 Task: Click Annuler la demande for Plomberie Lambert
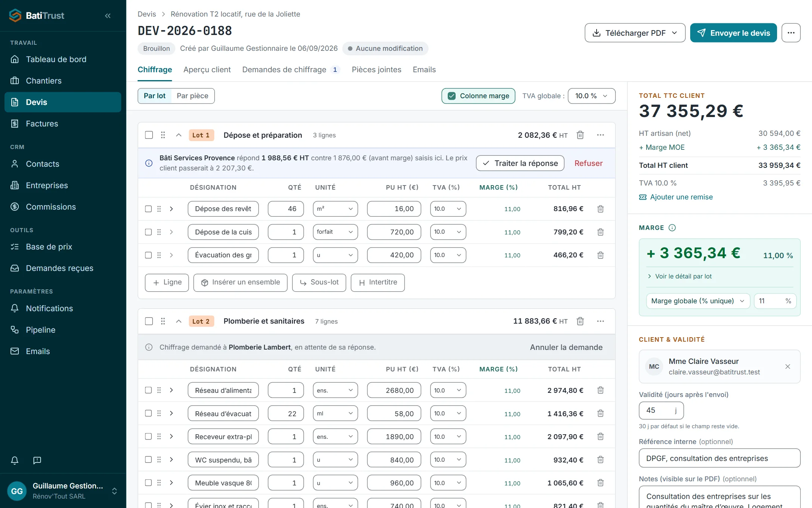click(x=566, y=347)
